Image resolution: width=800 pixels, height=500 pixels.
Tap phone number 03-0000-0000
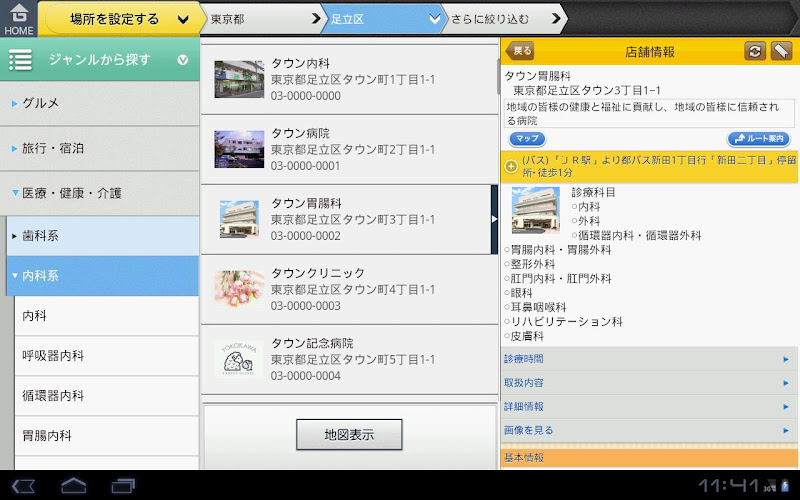pos(306,96)
